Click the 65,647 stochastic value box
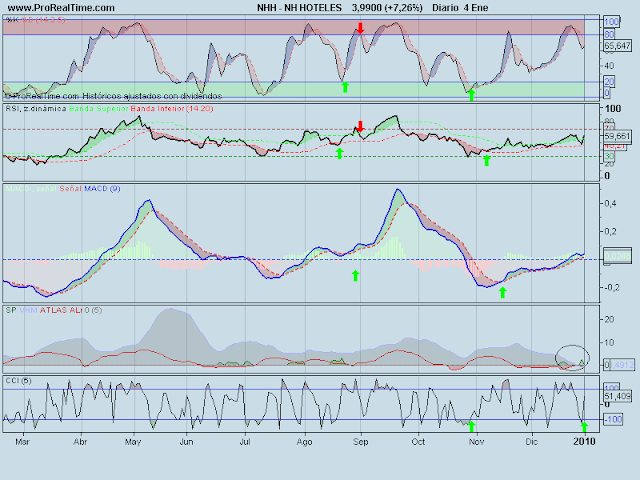Image resolution: width=640 pixels, height=480 pixels. tap(617, 46)
